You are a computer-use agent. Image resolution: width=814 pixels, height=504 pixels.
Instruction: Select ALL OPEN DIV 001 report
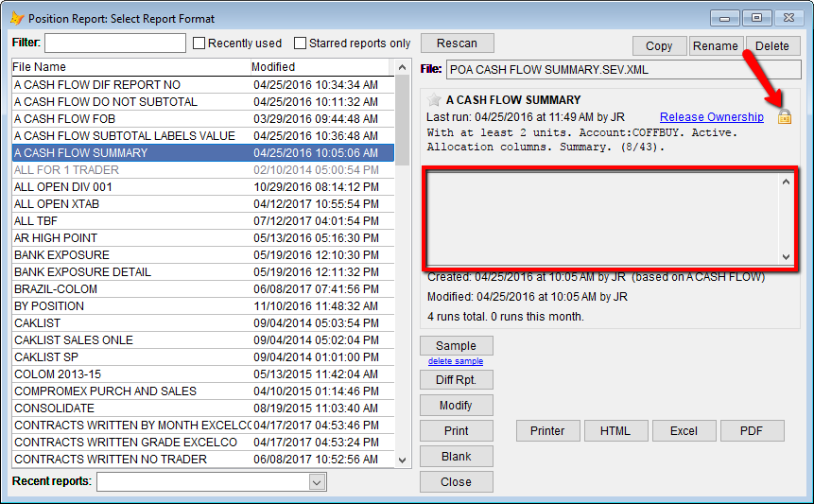point(203,187)
